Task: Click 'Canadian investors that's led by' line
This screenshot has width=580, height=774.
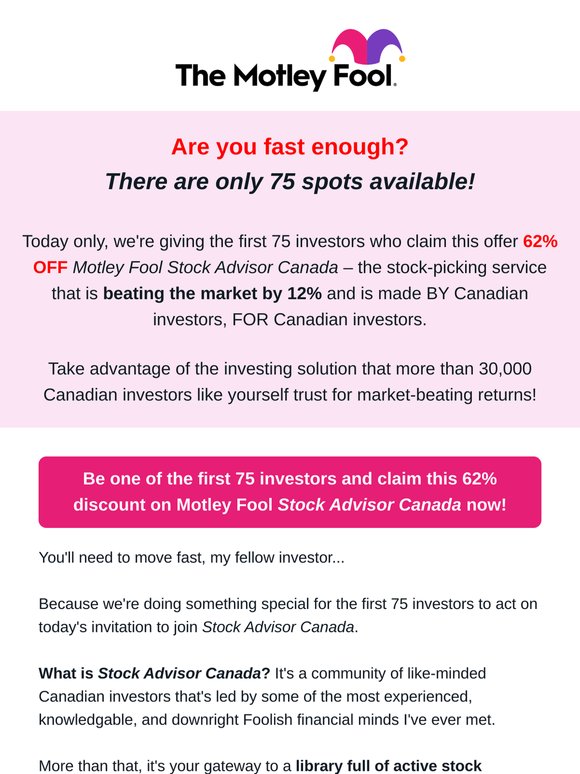Action: [x=255, y=697]
